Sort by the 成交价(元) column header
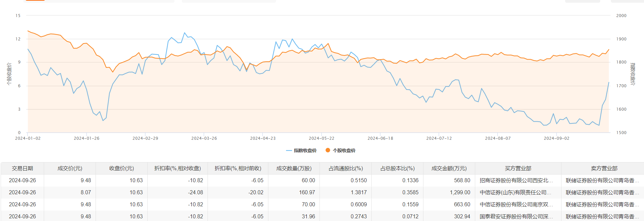This screenshot has width=644, height=221. pos(70,169)
